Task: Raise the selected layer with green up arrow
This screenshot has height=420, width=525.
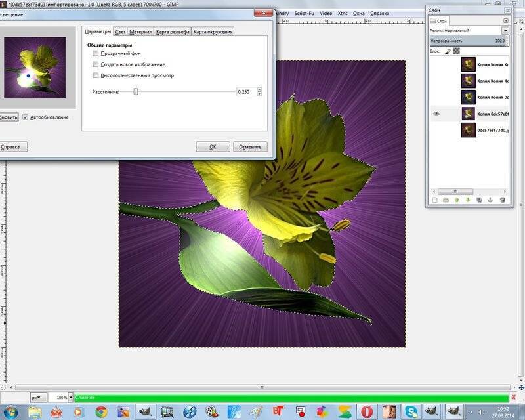Action: (457, 200)
